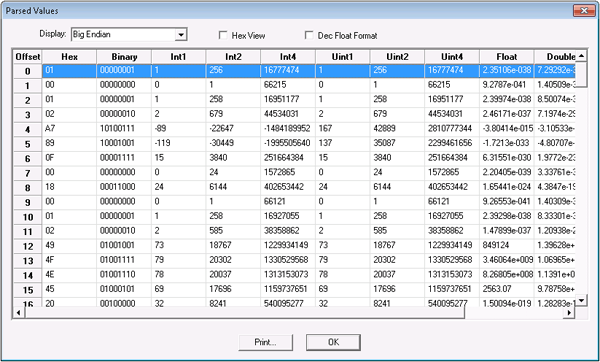Click Int2 cell 18767
600x362 pixels.
point(233,245)
